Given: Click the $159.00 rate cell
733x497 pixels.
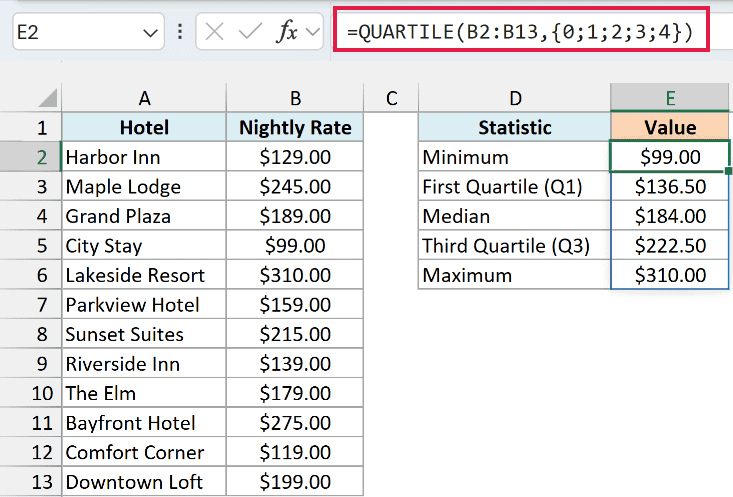Looking at the screenshot, I should coord(295,304).
